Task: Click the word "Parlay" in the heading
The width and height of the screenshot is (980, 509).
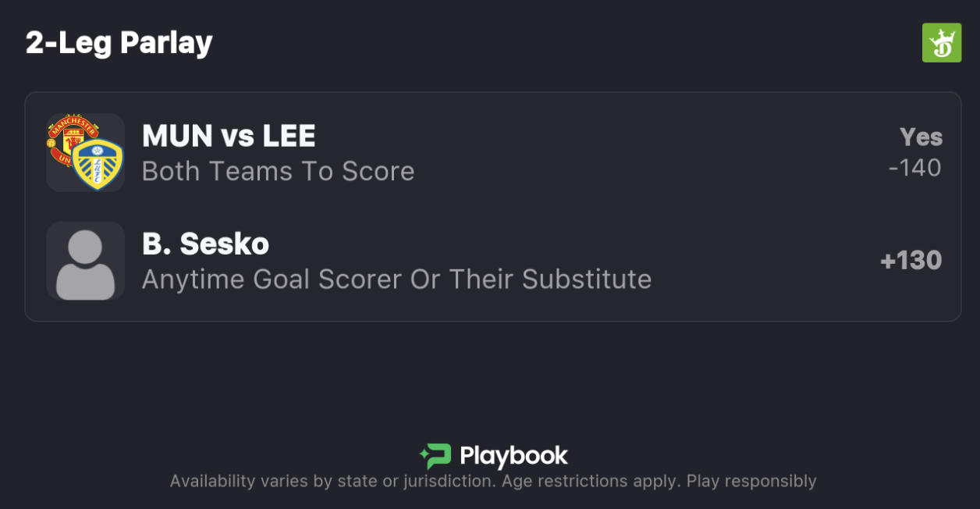Action: (165, 42)
